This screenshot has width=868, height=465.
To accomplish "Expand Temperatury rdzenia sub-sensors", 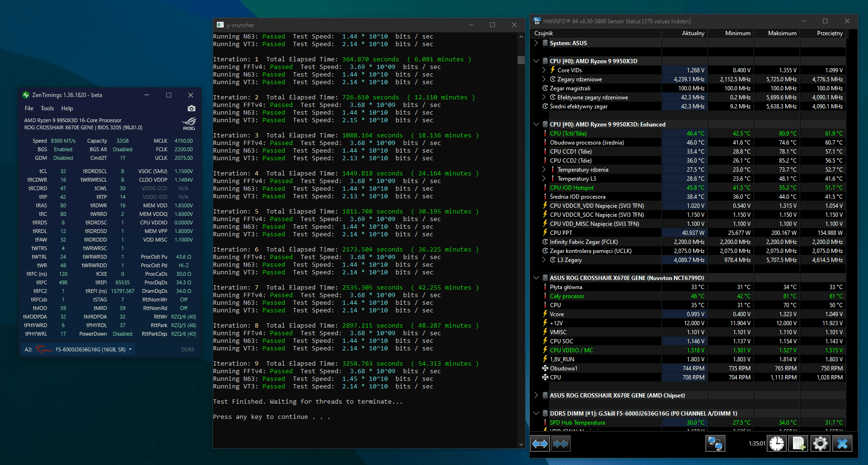I will [x=544, y=169].
